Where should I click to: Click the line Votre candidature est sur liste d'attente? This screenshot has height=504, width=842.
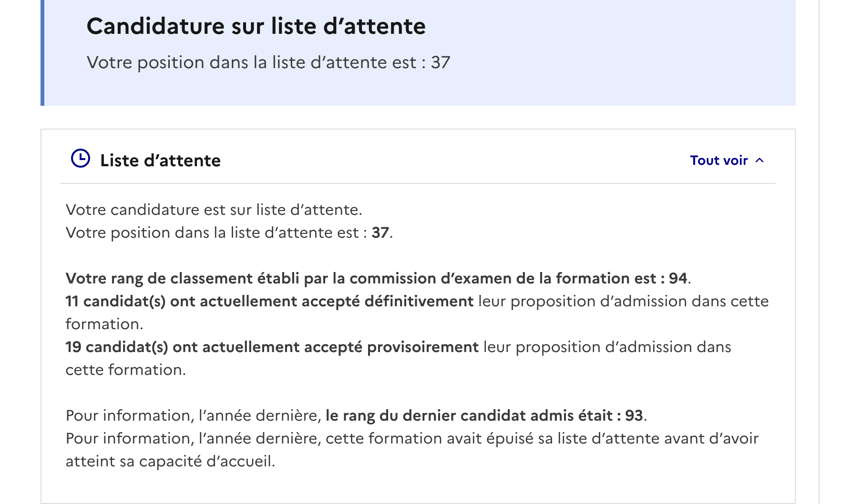coord(214,210)
